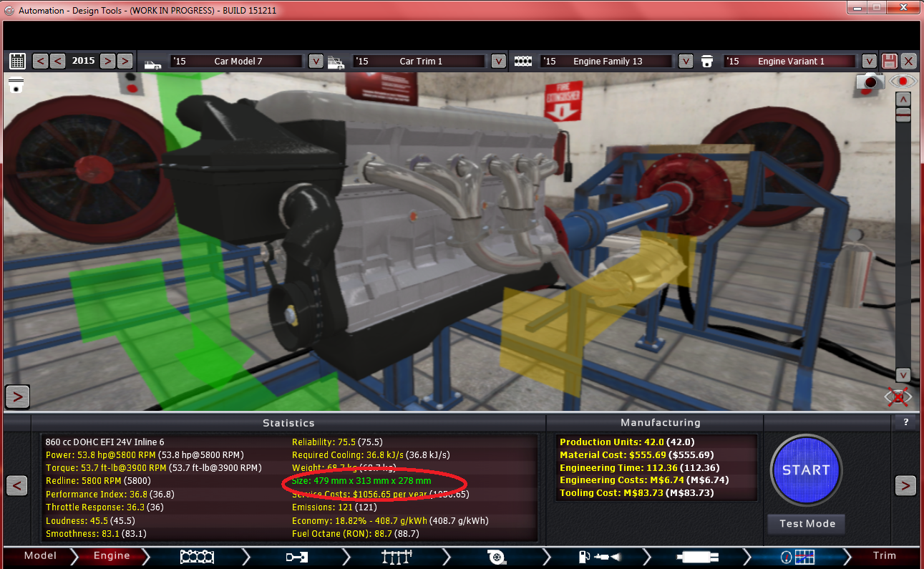Open the Engine Variant 1 dropdown
924x569 pixels.
point(868,61)
